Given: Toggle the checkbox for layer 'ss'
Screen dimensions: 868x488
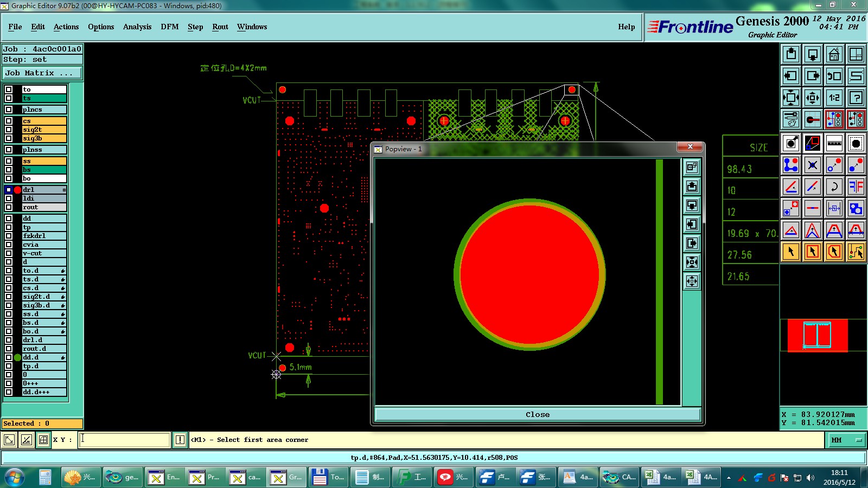Looking at the screenshot, I should (x=9, y=161).
